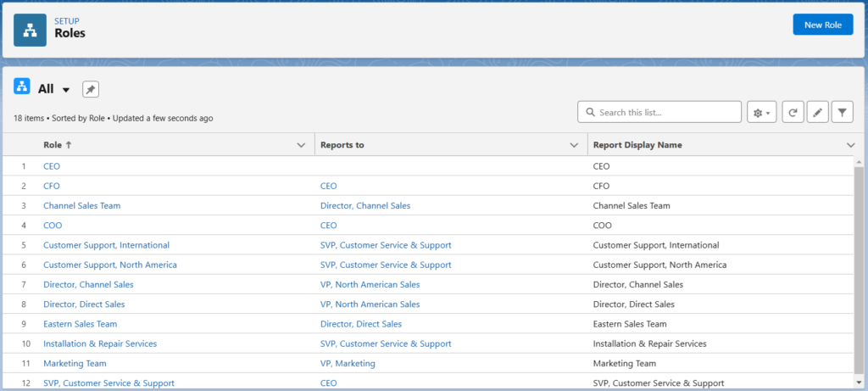Open the Marketing Team role

coord(75,363)
